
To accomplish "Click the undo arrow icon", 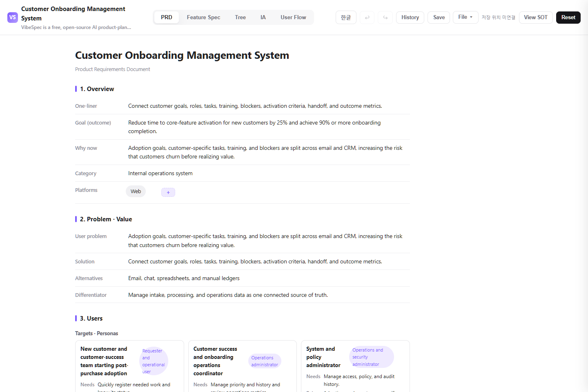I will tap(367, 18).
